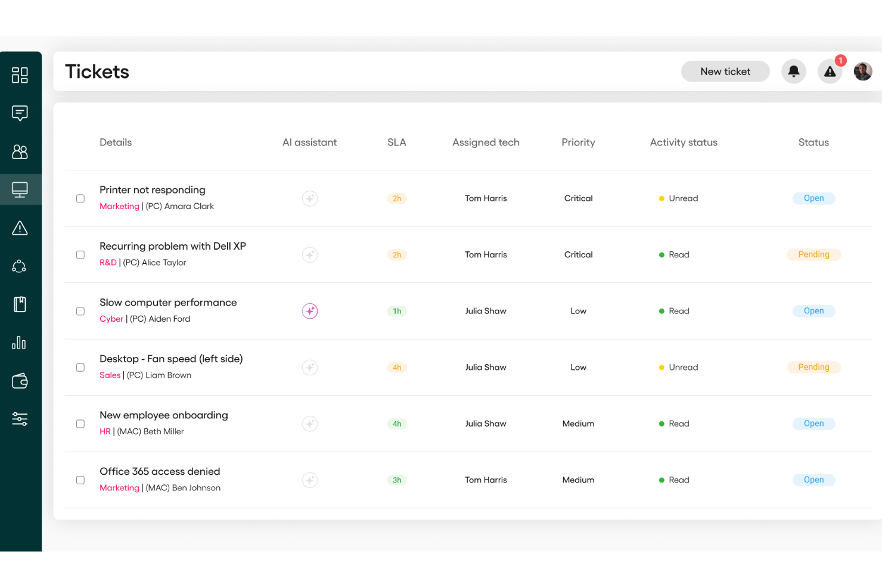Switch to the Devices section in the sidebar

(20, 189)
